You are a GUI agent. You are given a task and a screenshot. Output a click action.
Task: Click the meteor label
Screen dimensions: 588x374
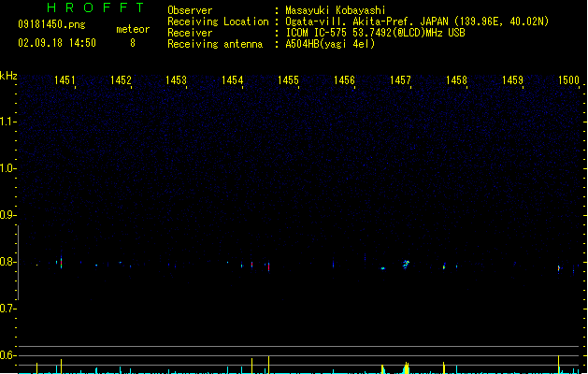click(x=133, y=29)
